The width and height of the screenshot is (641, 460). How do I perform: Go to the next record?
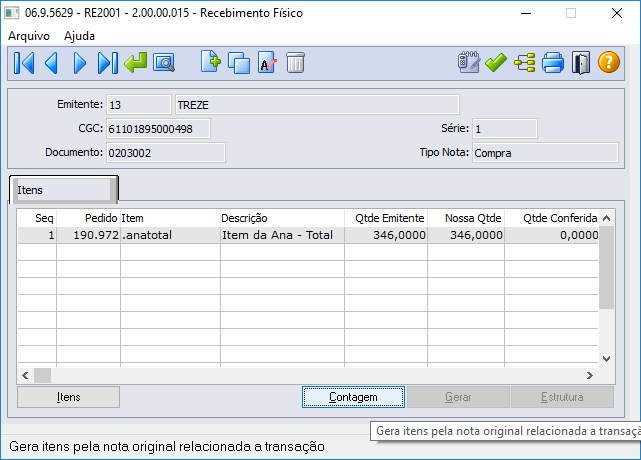pos(80,63)
